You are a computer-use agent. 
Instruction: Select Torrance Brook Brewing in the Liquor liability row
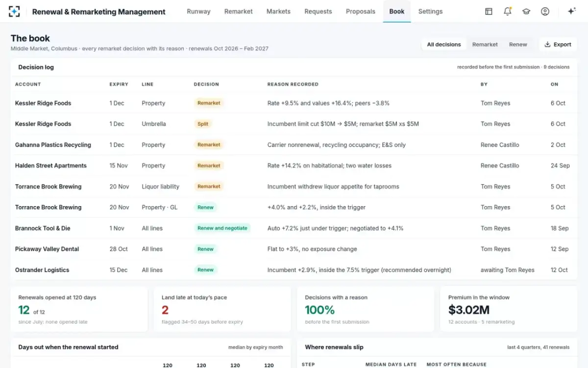point(49,186)
